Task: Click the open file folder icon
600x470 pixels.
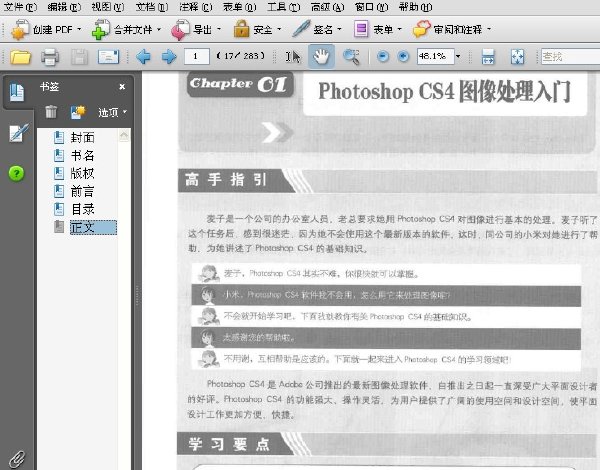Action: click(x=20, y=57)
